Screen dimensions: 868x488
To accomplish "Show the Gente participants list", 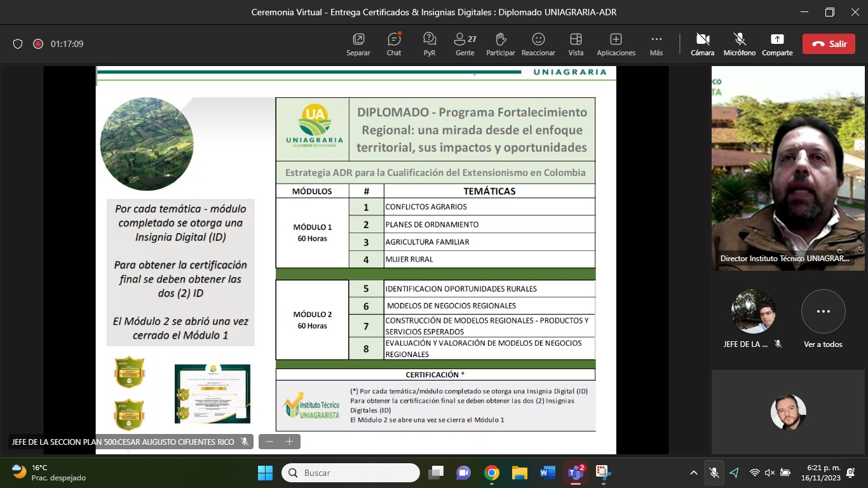I will coord(465,44).
